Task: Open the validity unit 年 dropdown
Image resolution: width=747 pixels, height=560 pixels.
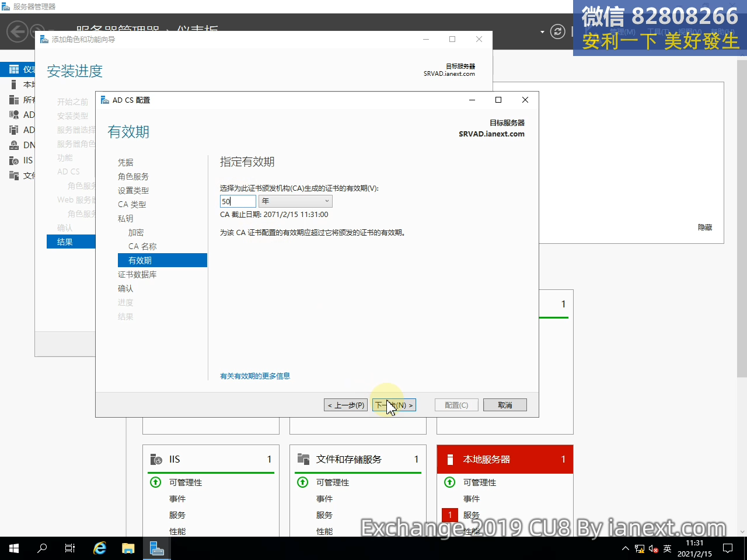Action: coord(295,201)
